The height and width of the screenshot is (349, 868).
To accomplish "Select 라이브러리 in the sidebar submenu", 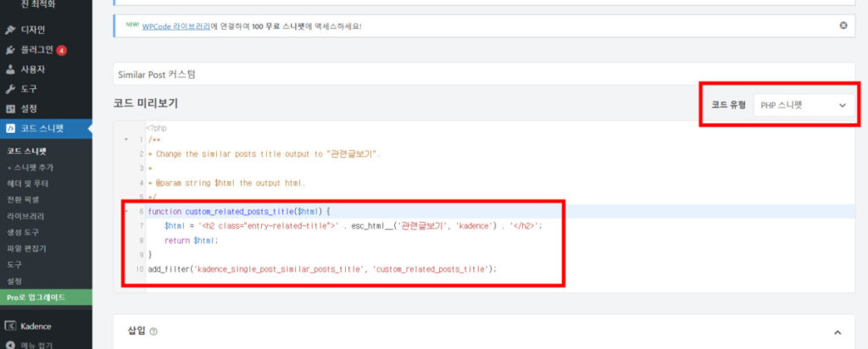I will pos(25,216).
